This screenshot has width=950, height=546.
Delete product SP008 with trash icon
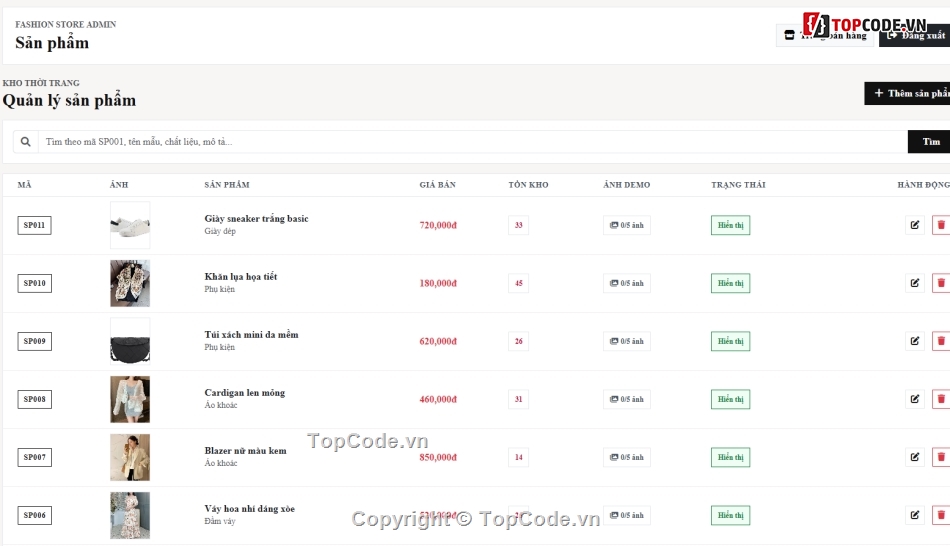pos(941,399)
